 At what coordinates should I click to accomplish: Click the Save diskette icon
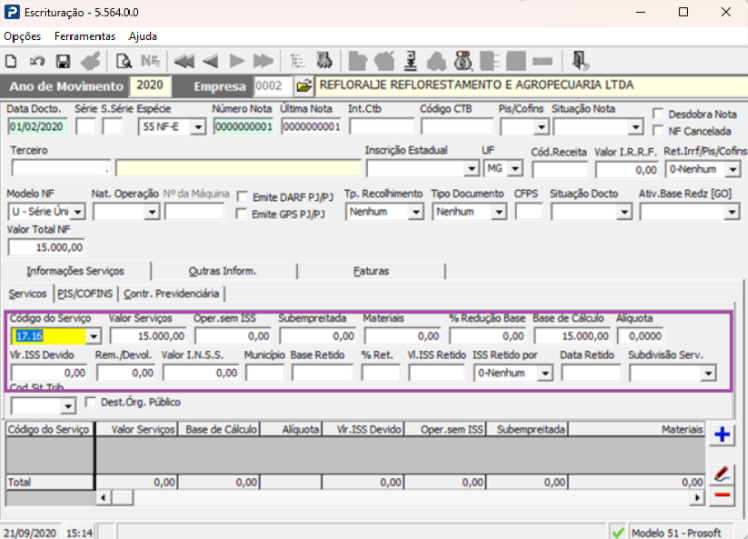pyautogui.click(x=62, y=60)
